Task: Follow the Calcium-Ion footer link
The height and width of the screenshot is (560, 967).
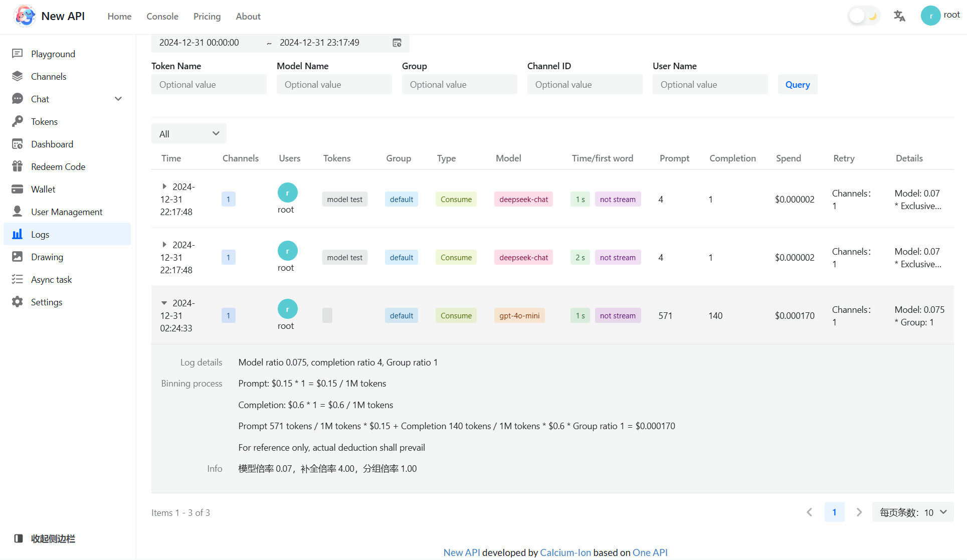Action: tap(565, 552)
